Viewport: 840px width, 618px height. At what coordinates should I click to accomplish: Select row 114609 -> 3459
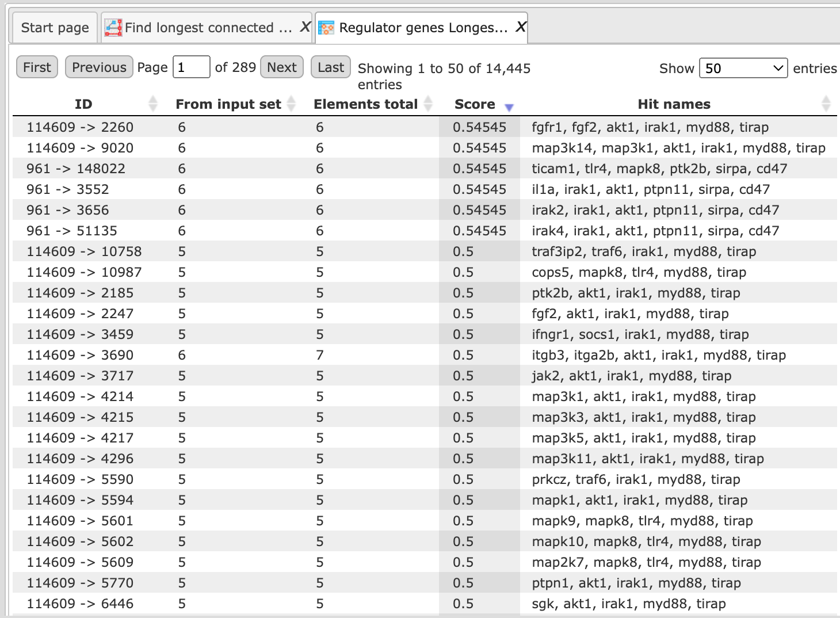425,334
